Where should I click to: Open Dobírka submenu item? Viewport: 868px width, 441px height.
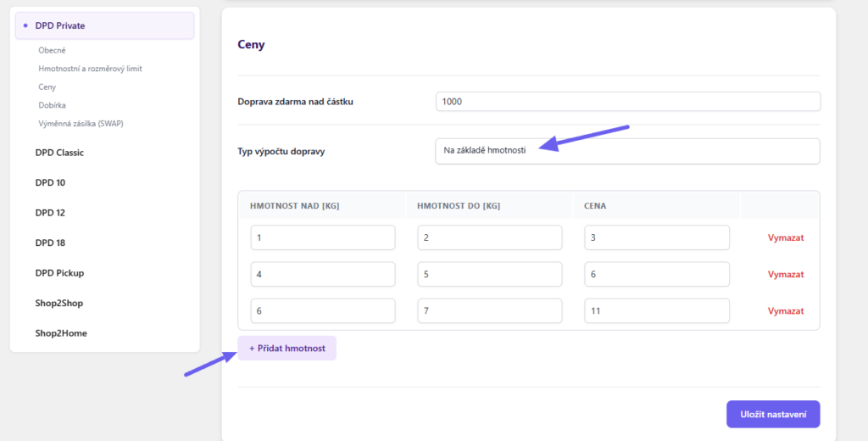coord(52,105)
